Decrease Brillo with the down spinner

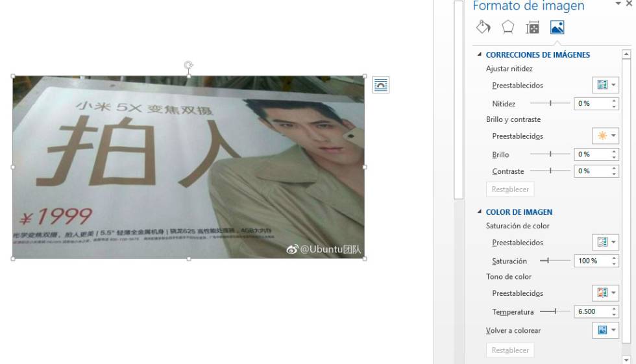pos(614,157)
